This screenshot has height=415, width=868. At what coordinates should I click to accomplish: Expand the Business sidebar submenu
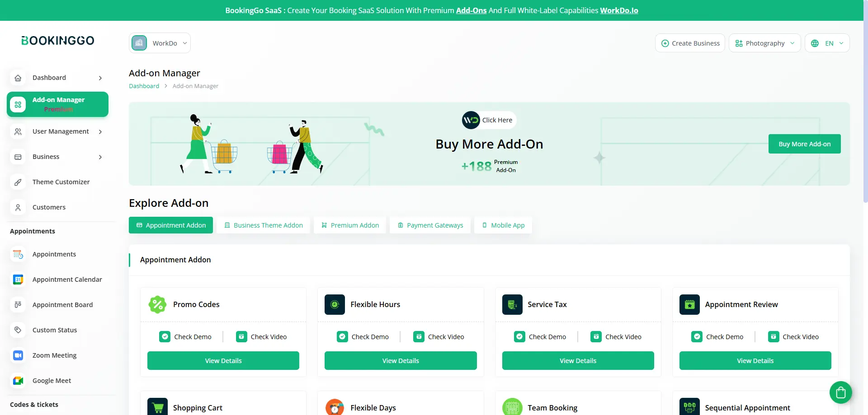[x=100, y=157]
